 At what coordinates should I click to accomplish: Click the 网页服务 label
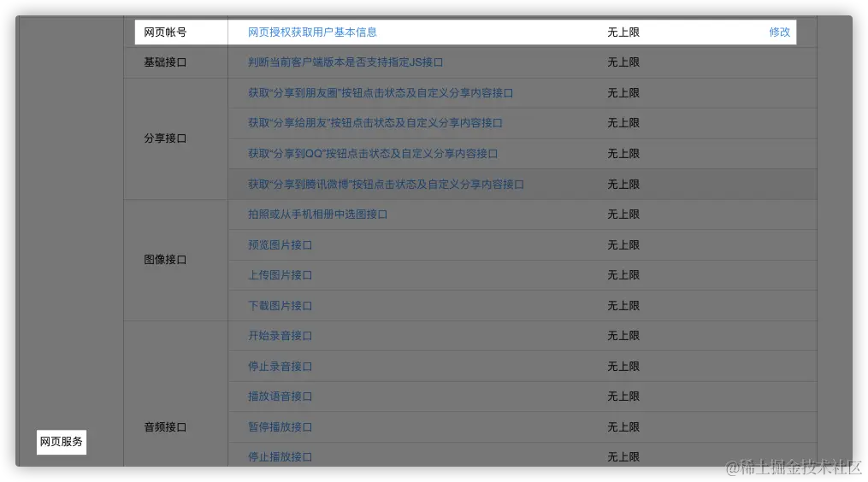click(62, 442)
